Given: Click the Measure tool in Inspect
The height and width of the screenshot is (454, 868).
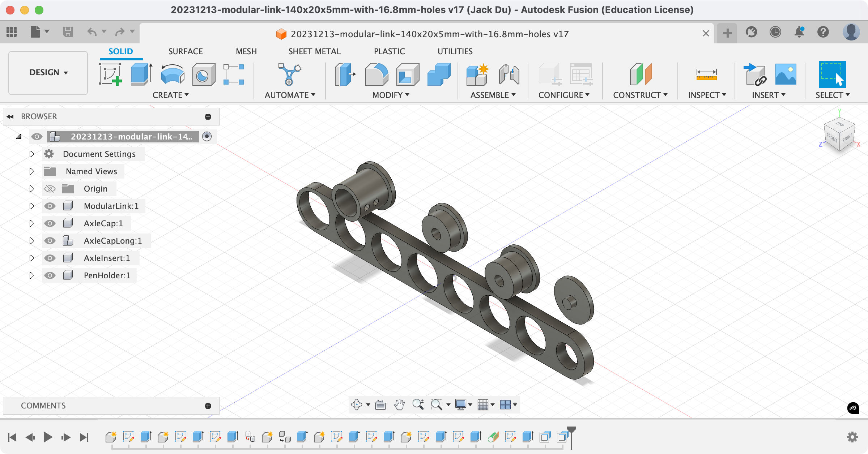Looking at the screenshot, I should [x=706, y=74].
